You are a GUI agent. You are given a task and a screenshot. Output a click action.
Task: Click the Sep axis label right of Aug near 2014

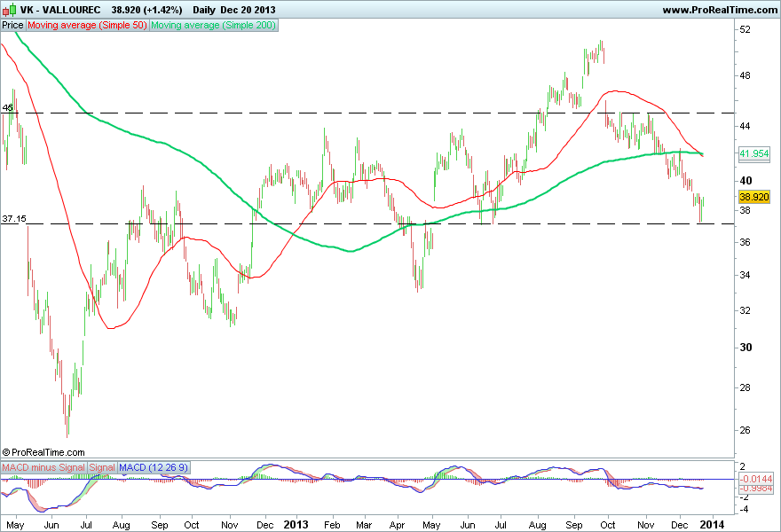coord(574,525)
